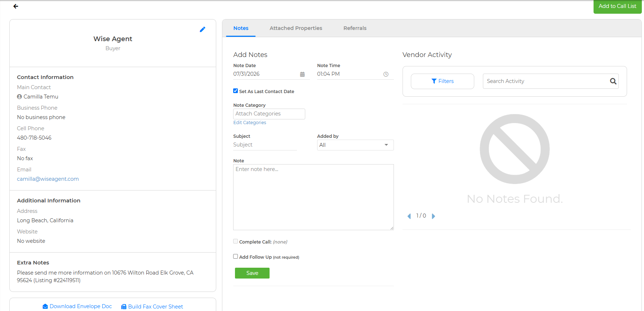Click the Wise Agent contact heading
Screen dimensions: 644x311
113,39
